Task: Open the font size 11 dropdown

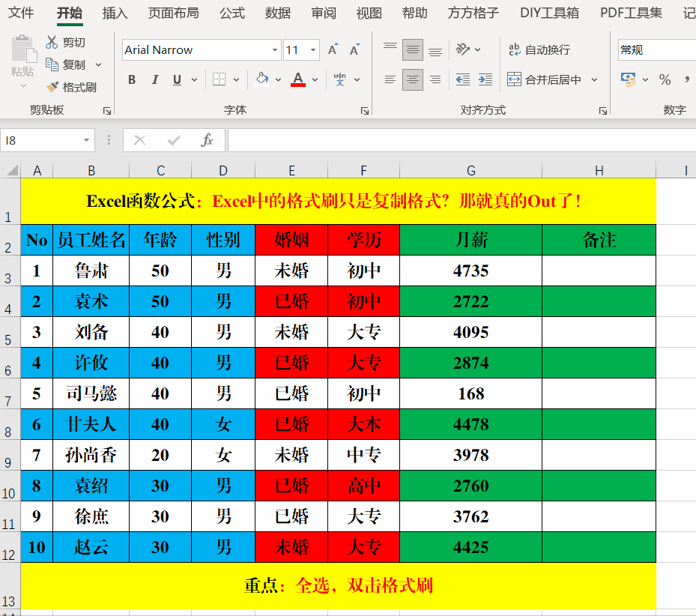Action: (313, 49)
